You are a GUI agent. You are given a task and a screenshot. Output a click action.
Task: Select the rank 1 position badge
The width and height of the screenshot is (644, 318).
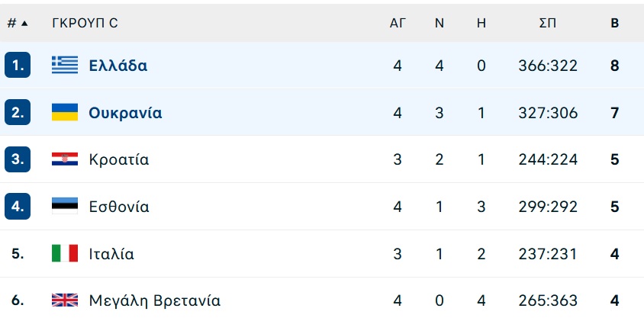point(18,65)
